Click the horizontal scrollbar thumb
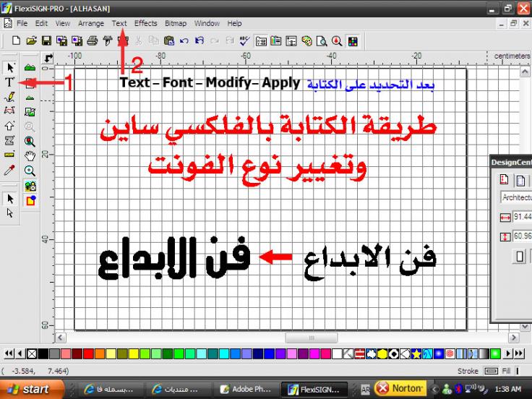 [x=312, y=338]
